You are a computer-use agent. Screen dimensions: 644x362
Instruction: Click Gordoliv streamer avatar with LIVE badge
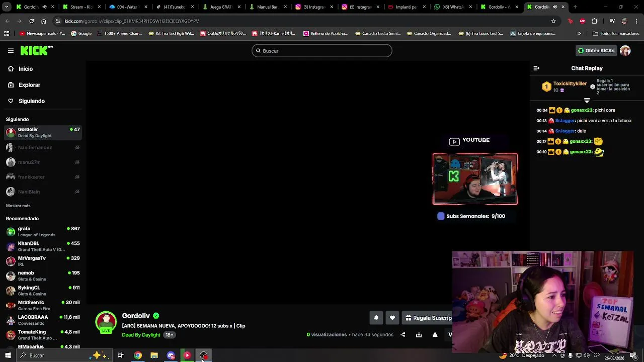[106, 323]
